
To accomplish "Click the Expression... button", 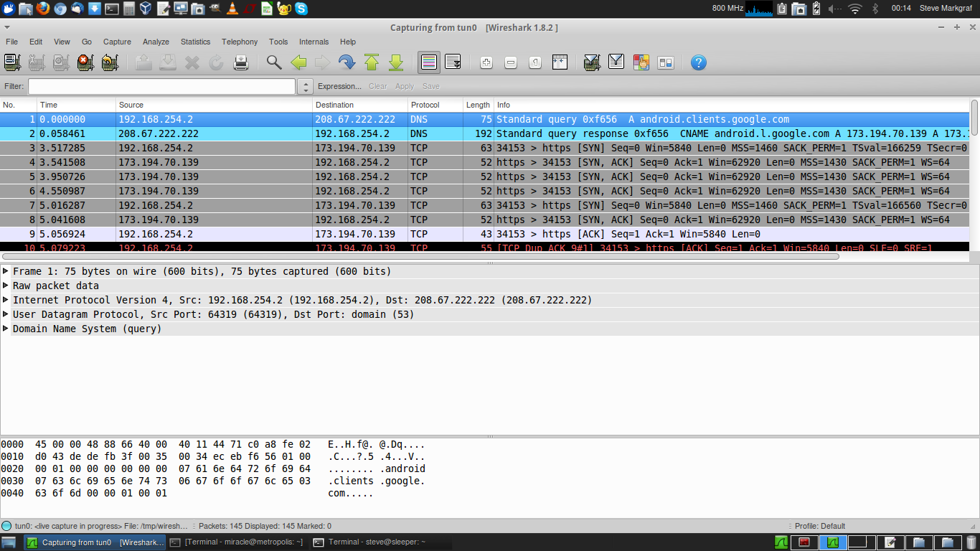I will pos(339,86).
